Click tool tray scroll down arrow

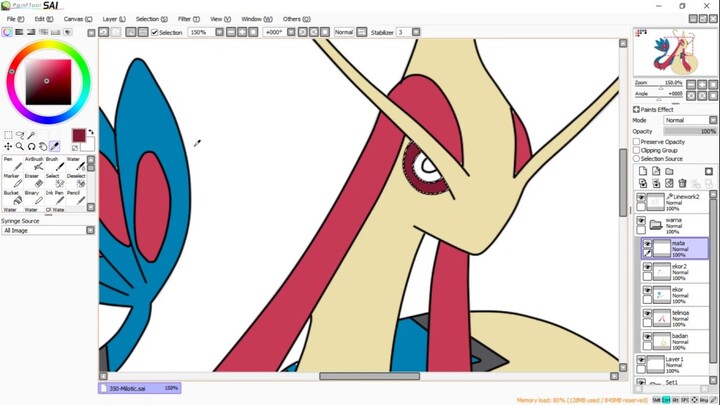pos(91,207)
